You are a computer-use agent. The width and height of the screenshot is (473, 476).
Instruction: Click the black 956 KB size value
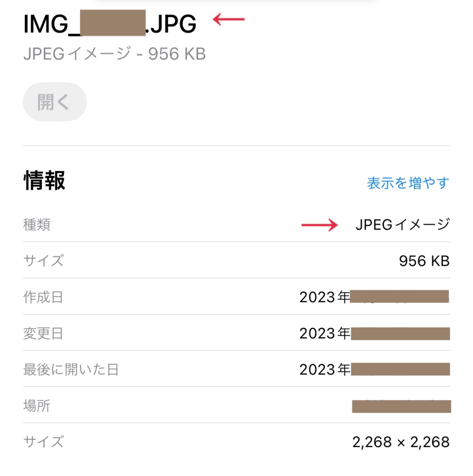click(x=424, y=261)
